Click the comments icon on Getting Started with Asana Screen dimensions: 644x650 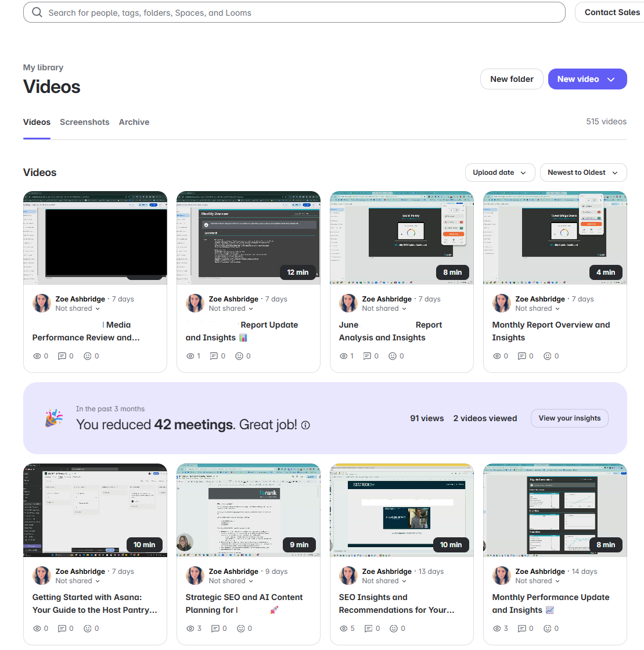[x=62, y=629]
